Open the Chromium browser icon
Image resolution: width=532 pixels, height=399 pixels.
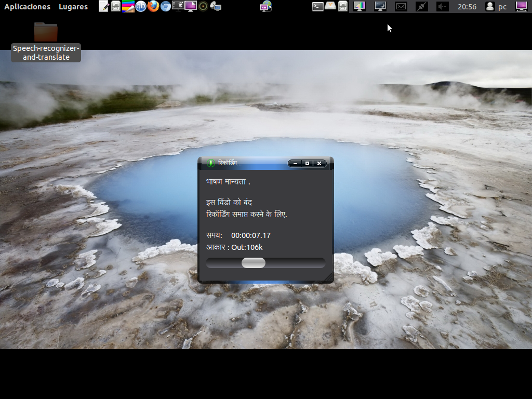[166, 6]
